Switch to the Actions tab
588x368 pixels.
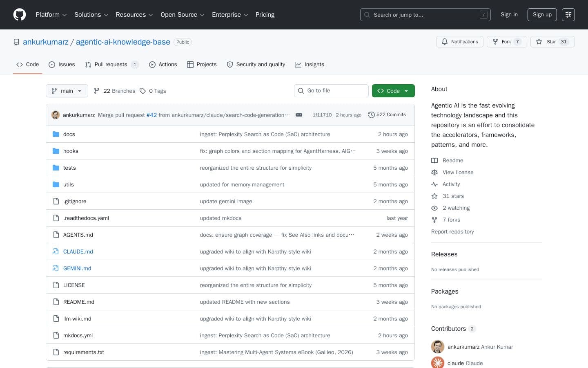coord(163,65)
